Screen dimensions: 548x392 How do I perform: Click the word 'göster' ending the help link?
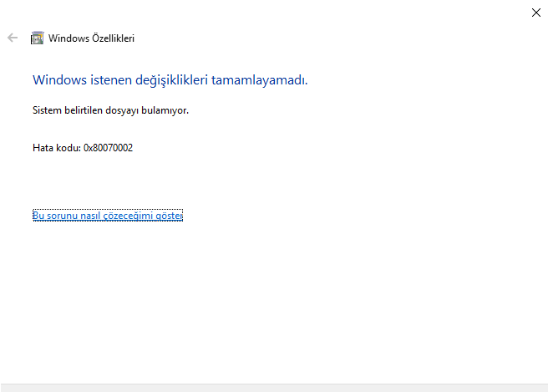[170, 216]
